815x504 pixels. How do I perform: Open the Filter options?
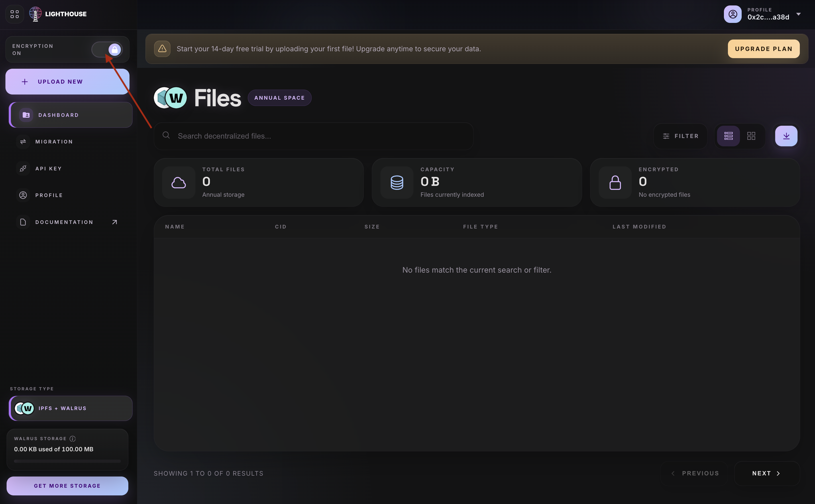click(680, 136)
